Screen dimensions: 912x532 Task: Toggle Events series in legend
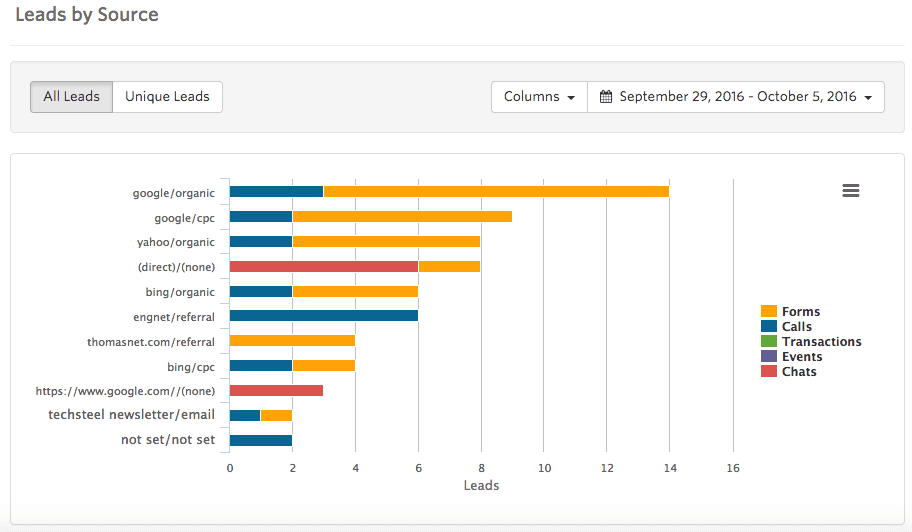792,357
